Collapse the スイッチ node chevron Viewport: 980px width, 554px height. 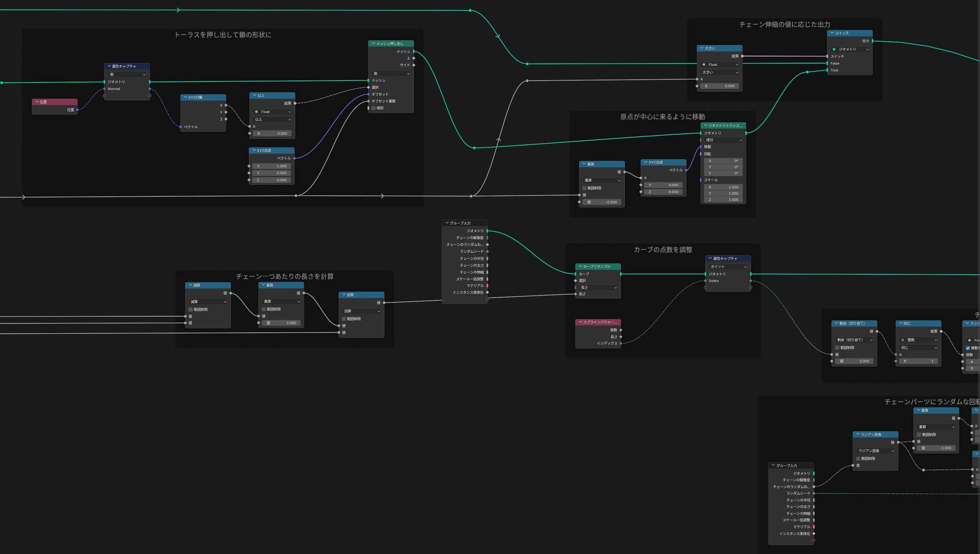(x=832, y=33)
